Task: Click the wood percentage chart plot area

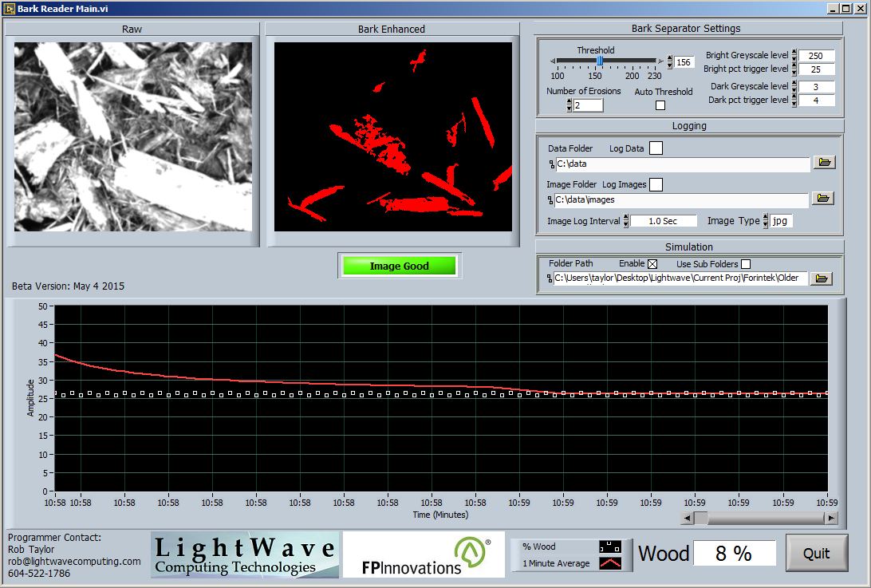Action: click(x=441, y=398)
